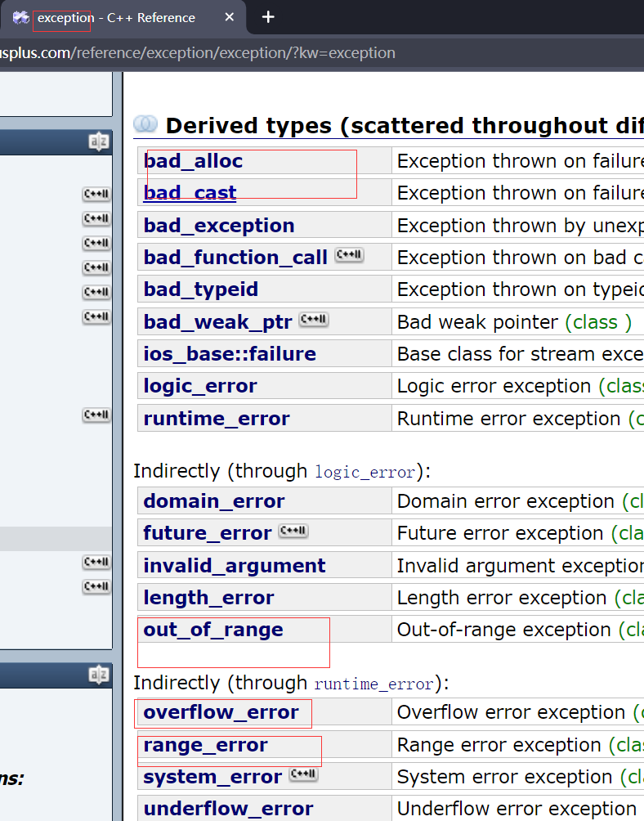Open the out_of_range class link
Viewport: 644px width, 821px height.
[x=213, y=630]
